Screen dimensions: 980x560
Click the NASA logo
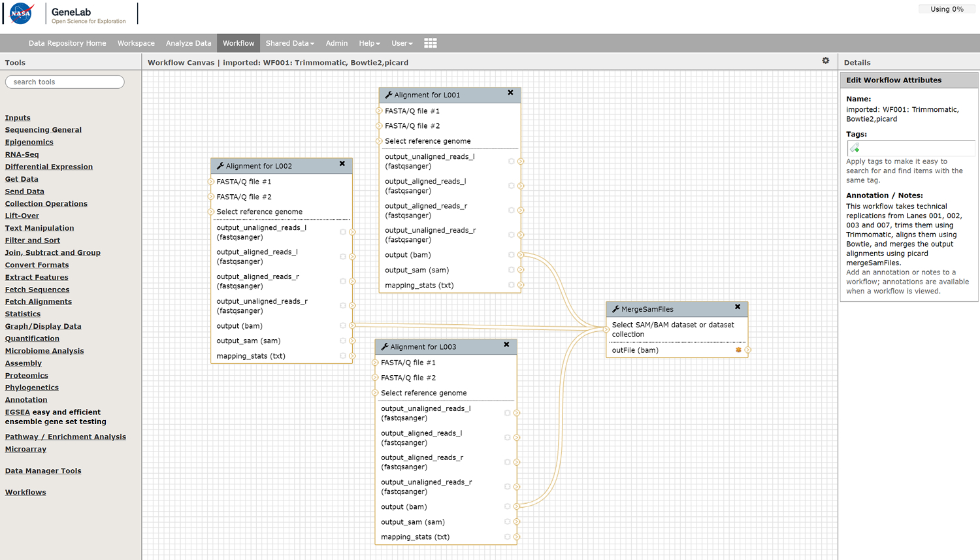[21, 13]
